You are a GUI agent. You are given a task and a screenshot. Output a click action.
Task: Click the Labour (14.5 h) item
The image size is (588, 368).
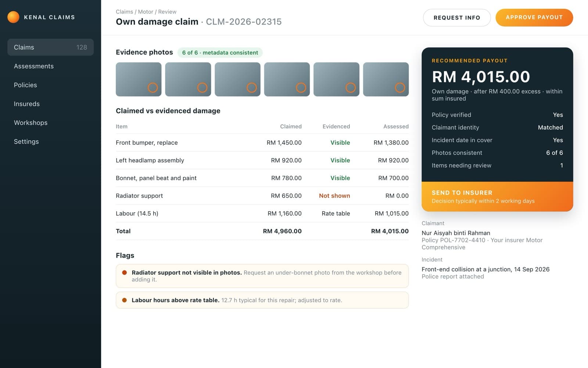[137, 213]
